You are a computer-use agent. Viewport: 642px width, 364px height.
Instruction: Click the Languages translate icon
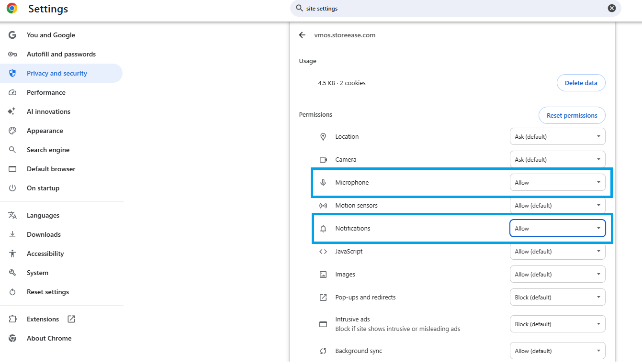coord(12,215)
